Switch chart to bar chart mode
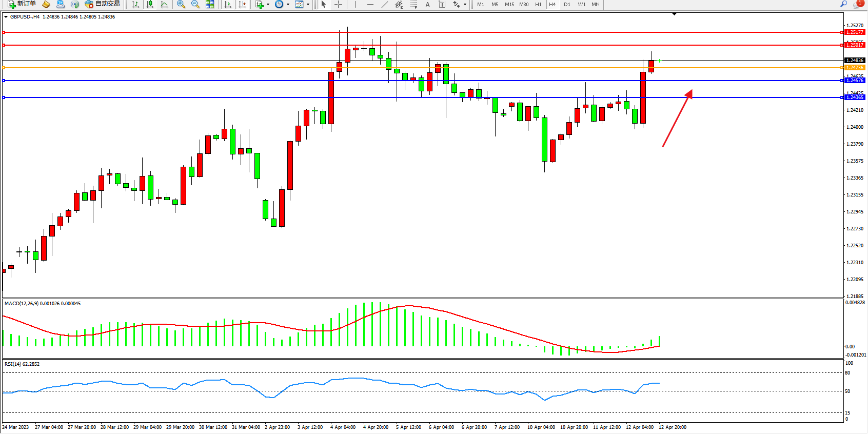This screenshot has width=868, height=434. pyautogui.click(x=135, y=4)
